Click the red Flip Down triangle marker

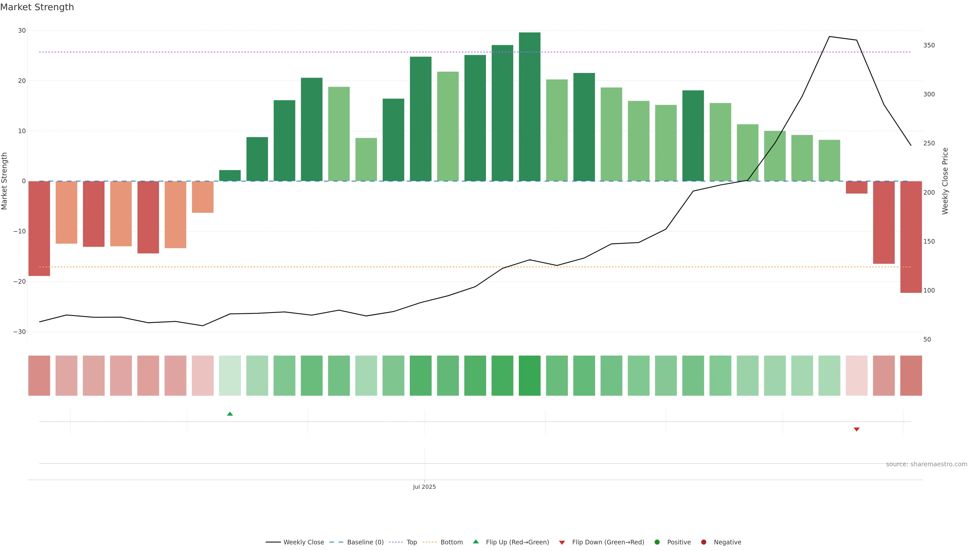pyautogui.click(x=856, y=429)
